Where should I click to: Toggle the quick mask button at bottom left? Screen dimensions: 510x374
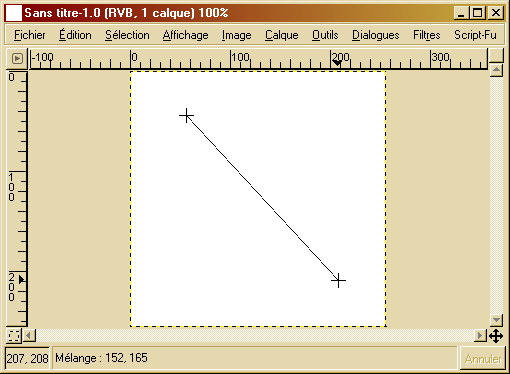point(14,335)
